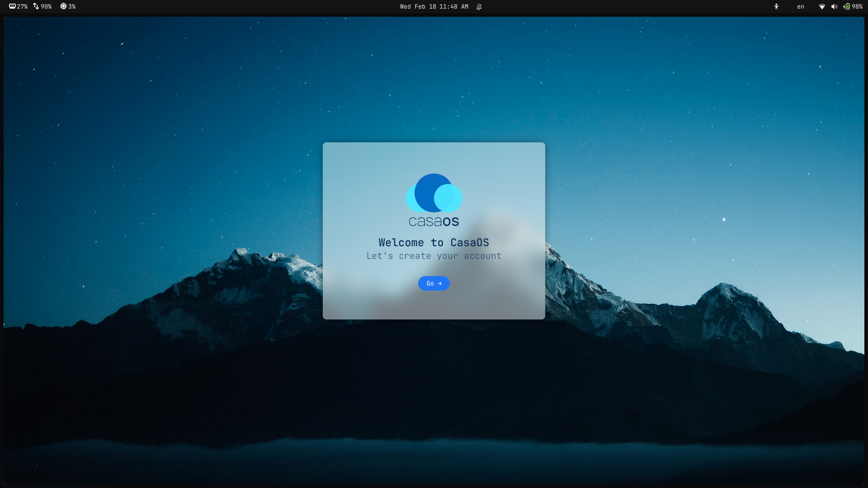Click the Let's create your account text
Image resolution: width=868 pixels, height=488 pixels.
434,256
